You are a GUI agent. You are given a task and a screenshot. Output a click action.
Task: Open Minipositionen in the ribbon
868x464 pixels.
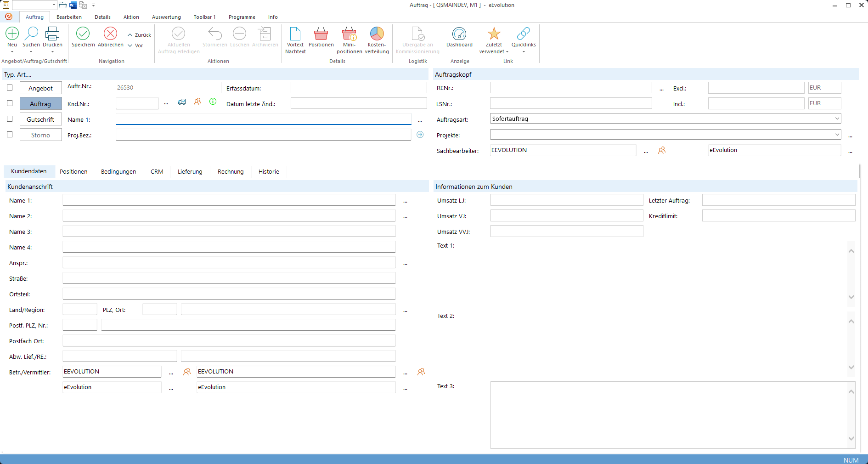[349, 40]
